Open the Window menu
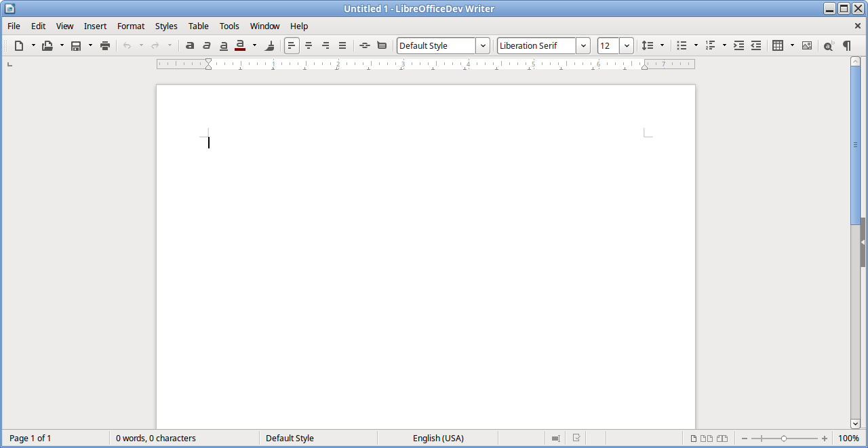The width and height of the screenshot is (868, 448). (264, 26)
